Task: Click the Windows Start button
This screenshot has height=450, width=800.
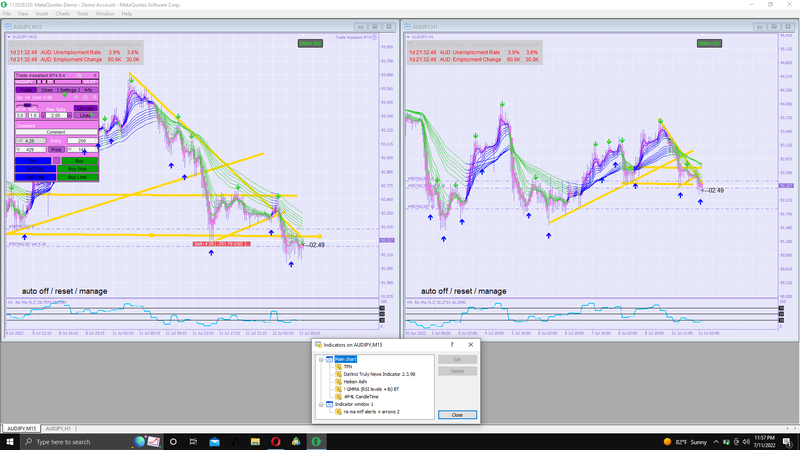Action: click(9, 441)
